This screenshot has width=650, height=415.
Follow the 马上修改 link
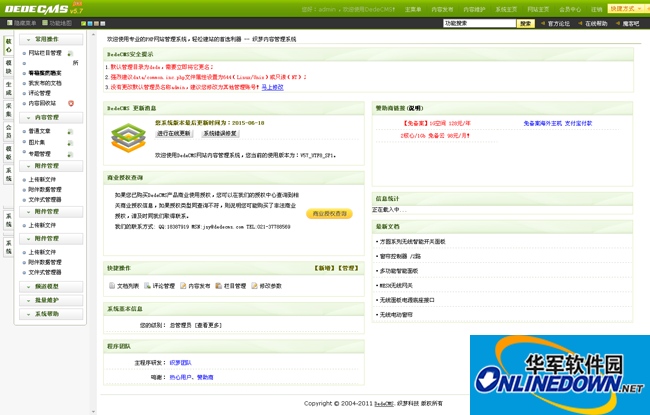[x=272, y=87]
